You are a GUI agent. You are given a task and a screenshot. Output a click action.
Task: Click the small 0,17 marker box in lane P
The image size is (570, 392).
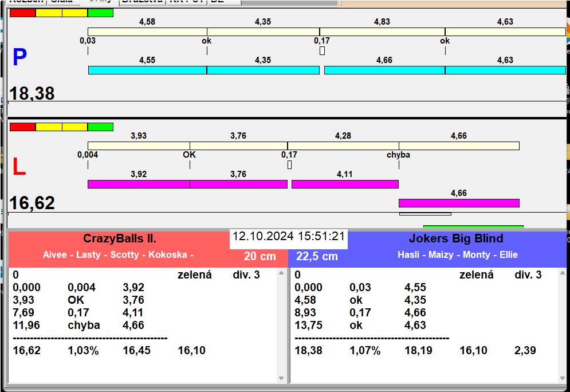pyautogui.click(x=322, y=51)
